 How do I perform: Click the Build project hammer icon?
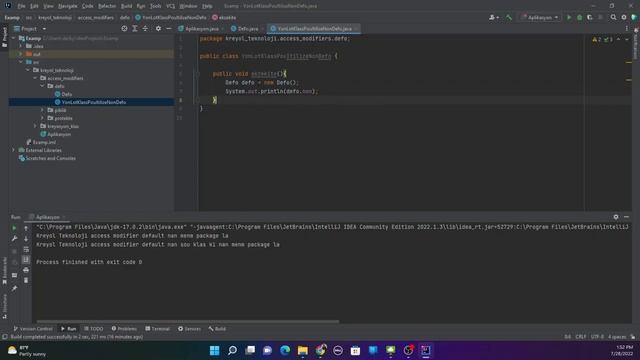click(509, 18)
